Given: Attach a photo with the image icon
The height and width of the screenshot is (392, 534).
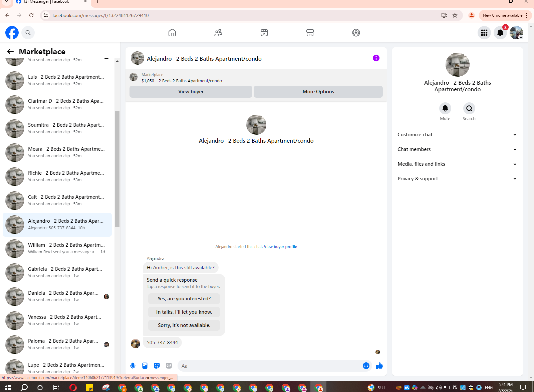Looking at the screenshot, I should (x=145, y=366).
